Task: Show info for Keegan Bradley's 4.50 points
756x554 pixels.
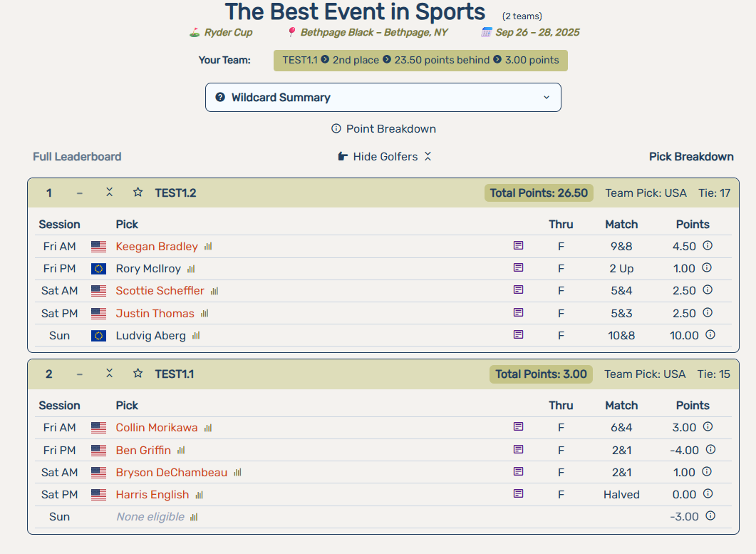Action: click(708, 246)
